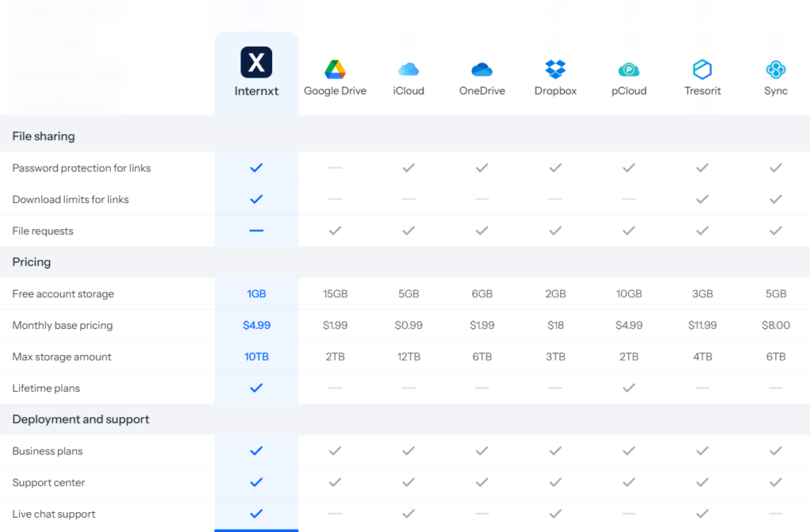The image size is (810, 532).
Task: Click Internxt 1GB free storage value
Action: point(256,293)
